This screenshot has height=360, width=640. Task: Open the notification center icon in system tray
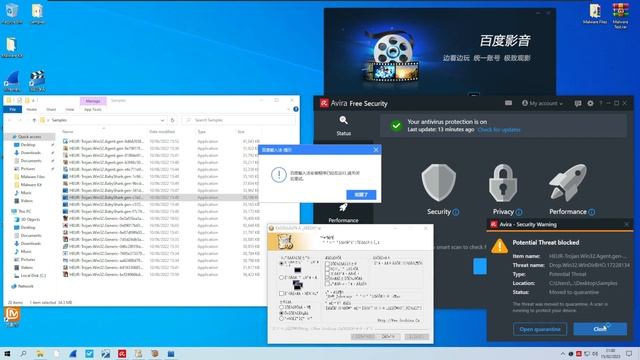(x=629, y=353)
